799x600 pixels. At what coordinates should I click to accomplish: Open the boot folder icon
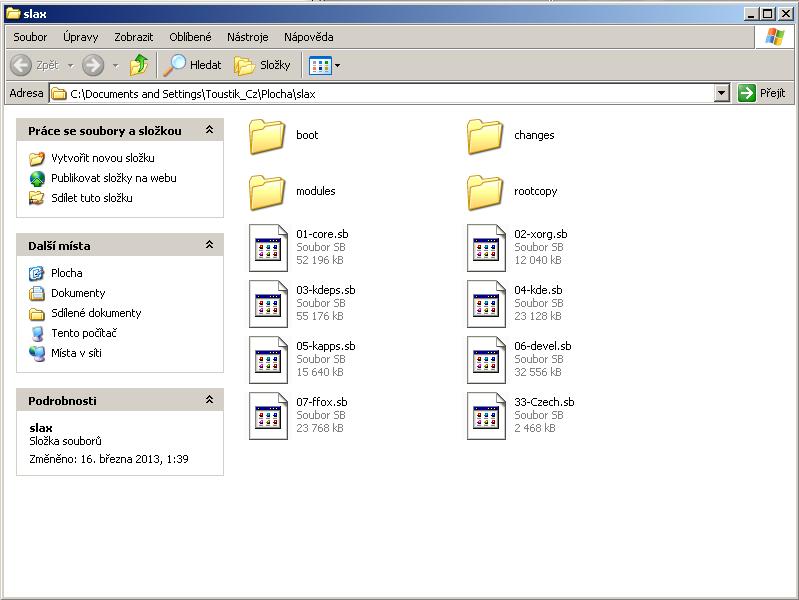coord(267,136)
